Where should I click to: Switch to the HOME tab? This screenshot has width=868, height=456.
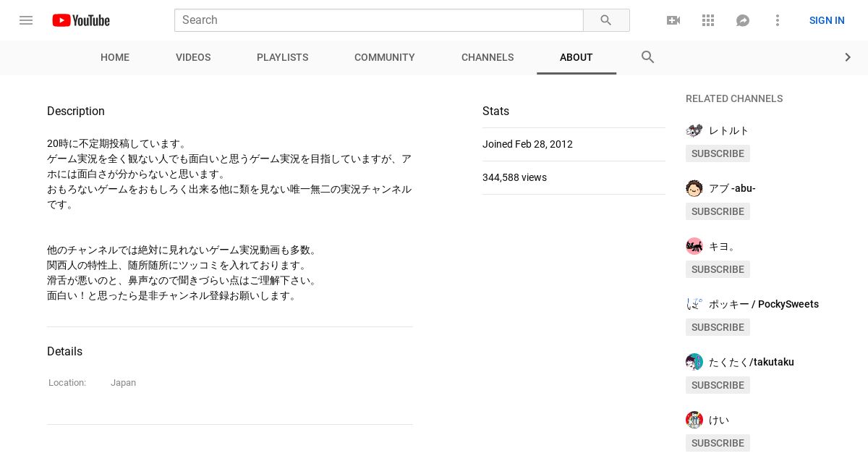coord(115,57)
